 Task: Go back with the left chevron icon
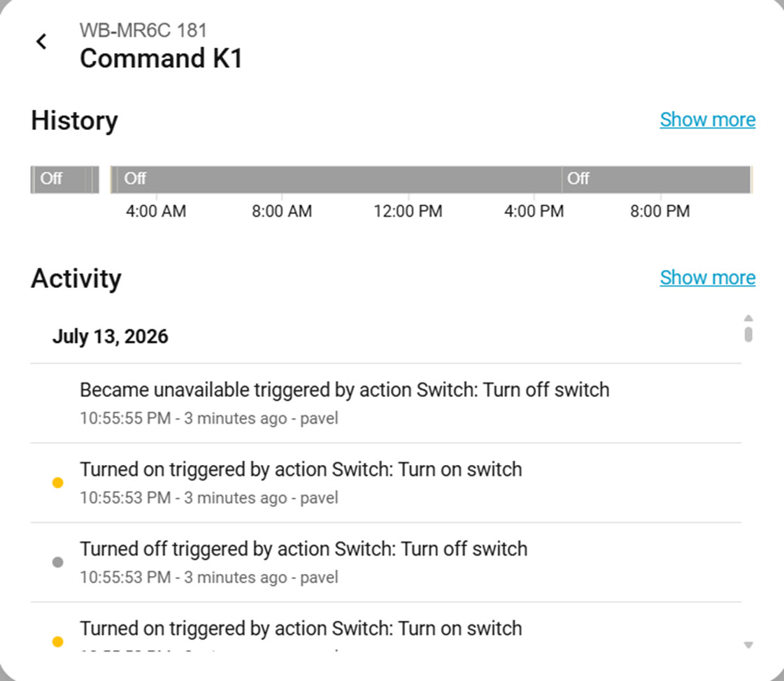41,41
